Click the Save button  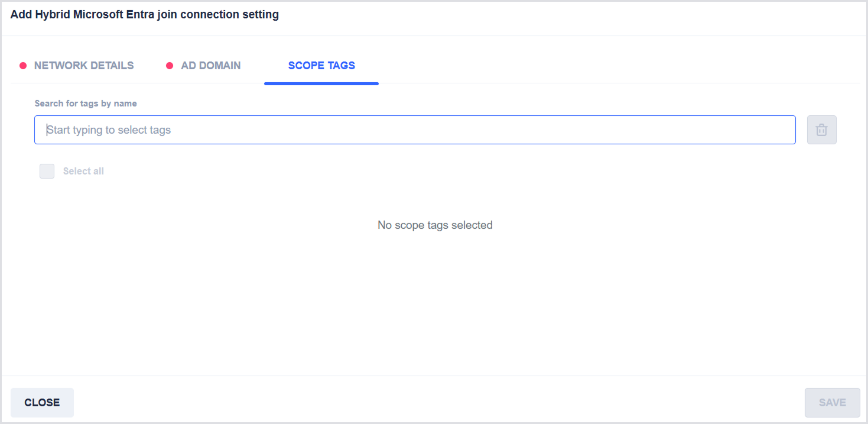tap(832, 403)
